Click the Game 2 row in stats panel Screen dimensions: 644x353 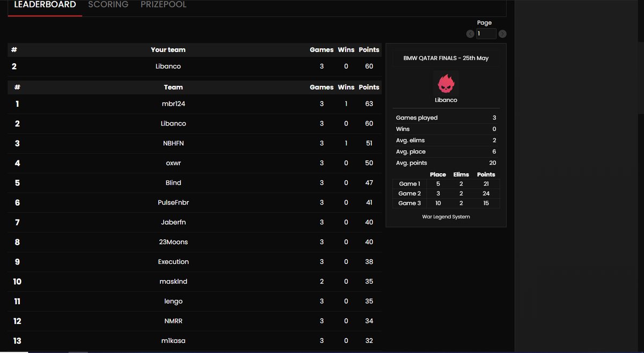click(x=446, y=194)
